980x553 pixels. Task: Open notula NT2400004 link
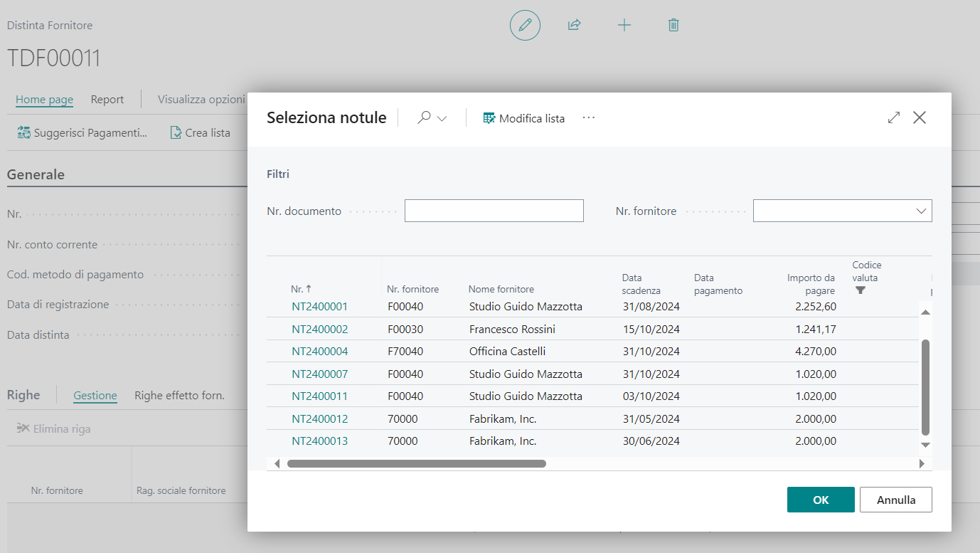click(x=319, y=352)
